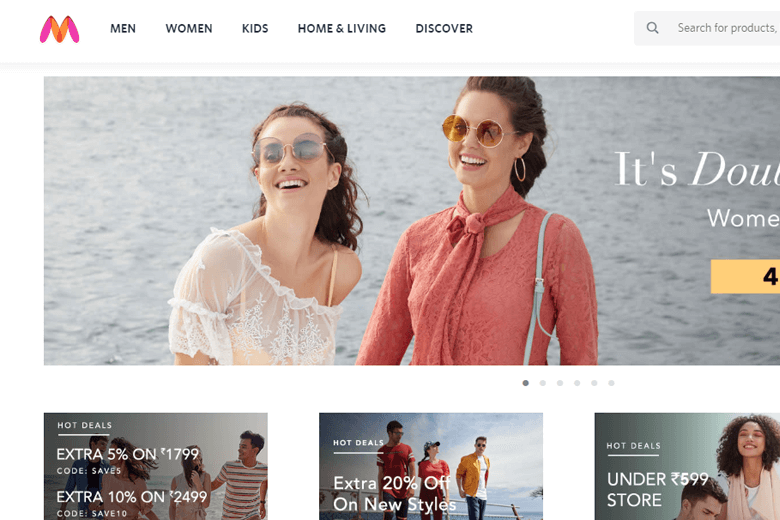Open the Extra 5% on ₹1799 deal
This screenshot has height=520, width=780.
coord(156,466)
